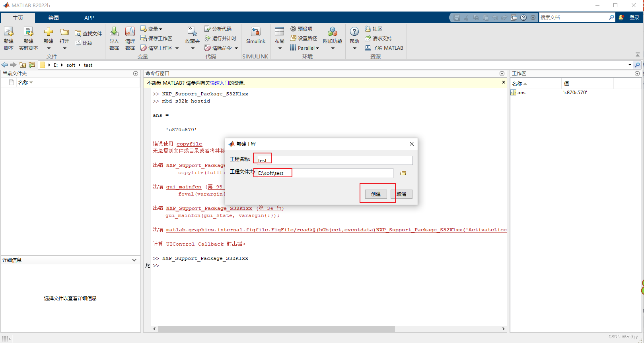644x343 pixels.
Task: Click the 工程文件夹 path field
Action: tap(325, 173)
